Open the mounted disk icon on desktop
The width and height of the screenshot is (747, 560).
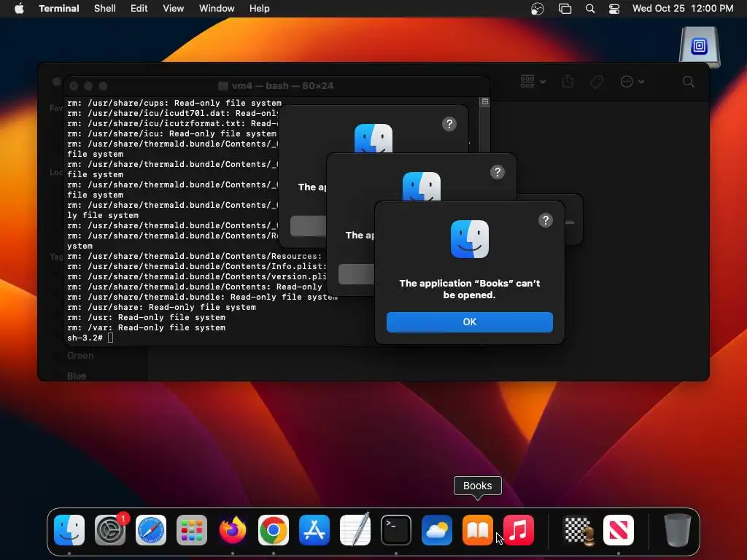(700, 47)
